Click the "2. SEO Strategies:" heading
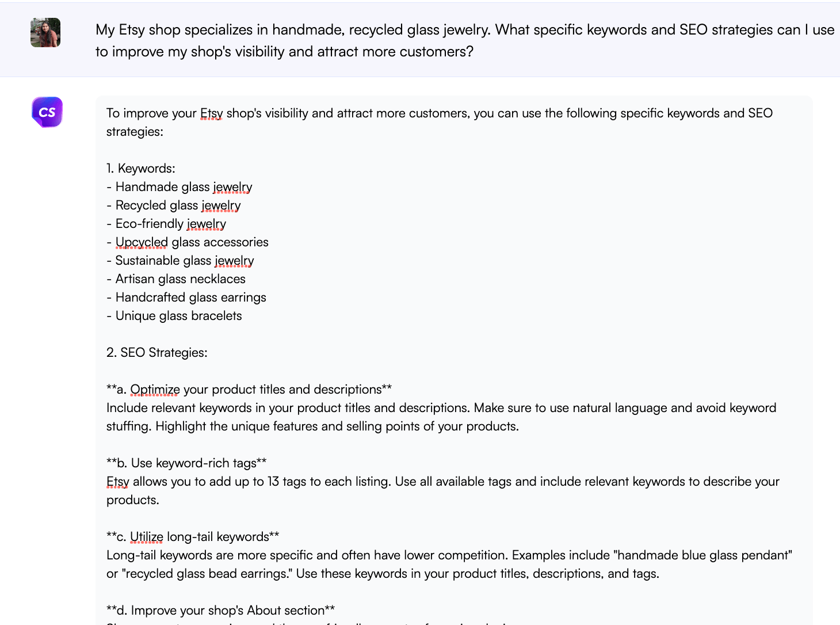840x625 pixels. coord(157,353)
